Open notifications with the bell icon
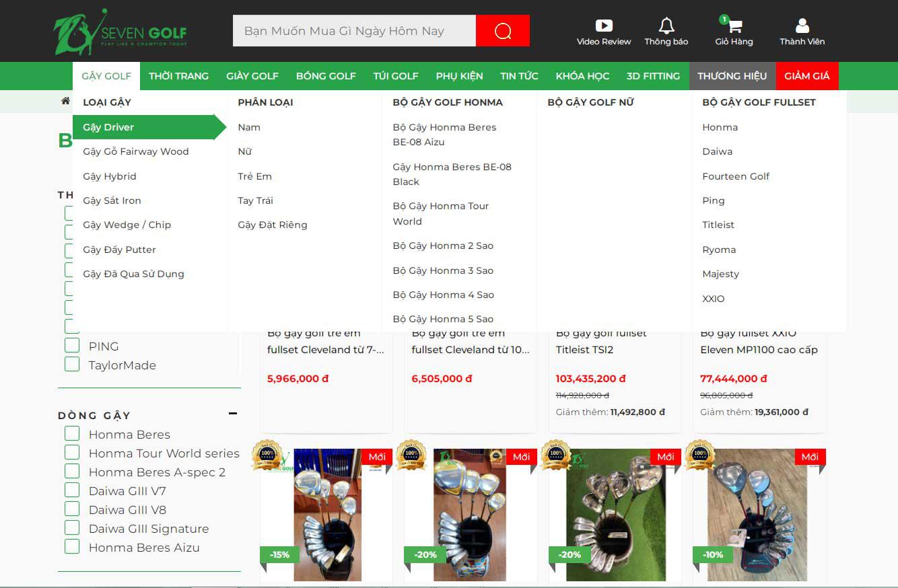The image size is (898, 588). (x=666, y=25)
